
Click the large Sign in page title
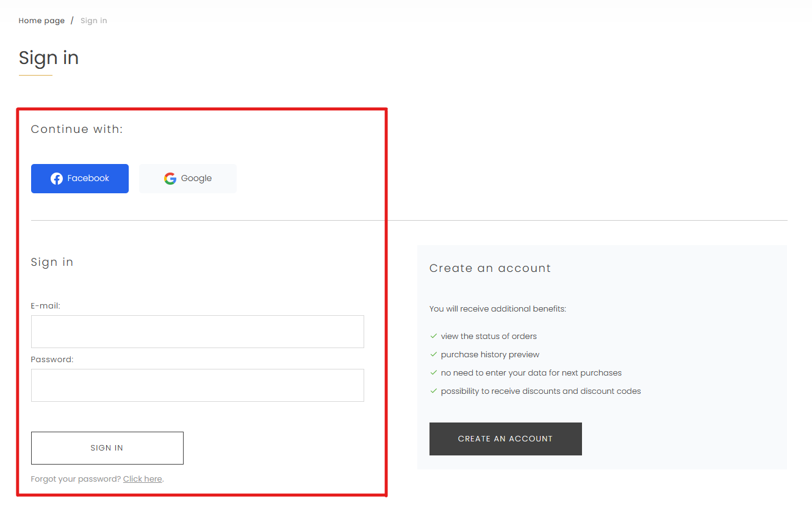[x=49, y=58]
